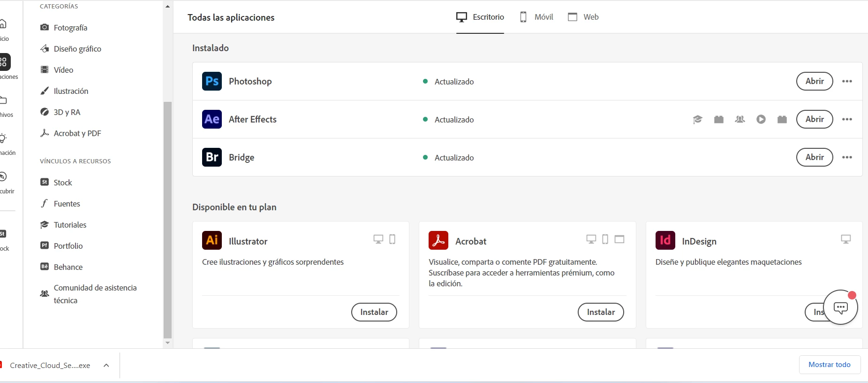Click Illustrator desktop platform icon

(x=378, y=239)
